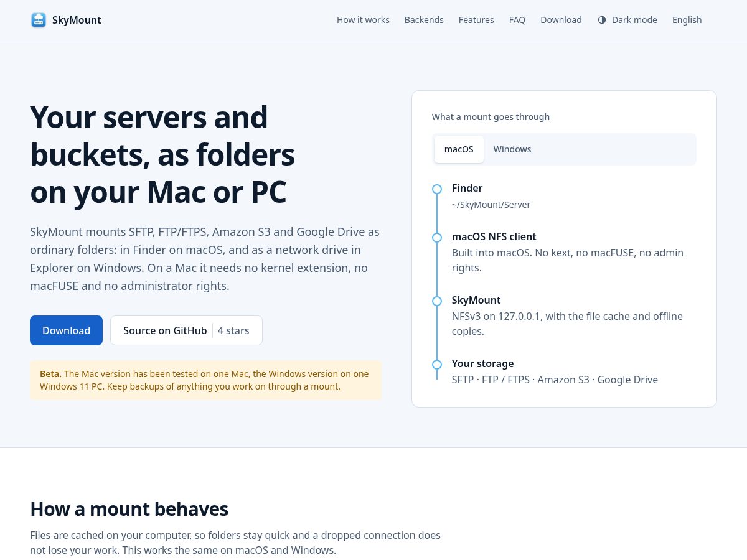Viewport: 747px width, 560px height.
Task: Click the half-moon icon beside Dark mode
Action: pos(602,20)
